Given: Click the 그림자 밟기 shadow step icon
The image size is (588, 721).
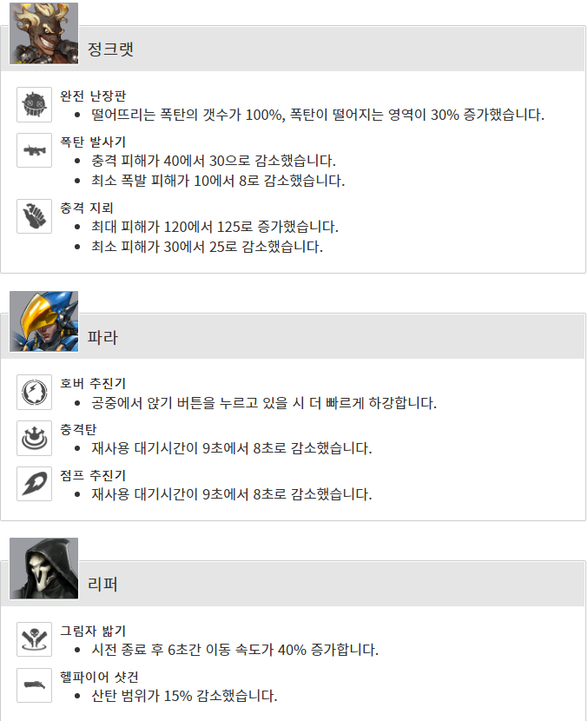Looking at the screenshot, I should (35, 639).
